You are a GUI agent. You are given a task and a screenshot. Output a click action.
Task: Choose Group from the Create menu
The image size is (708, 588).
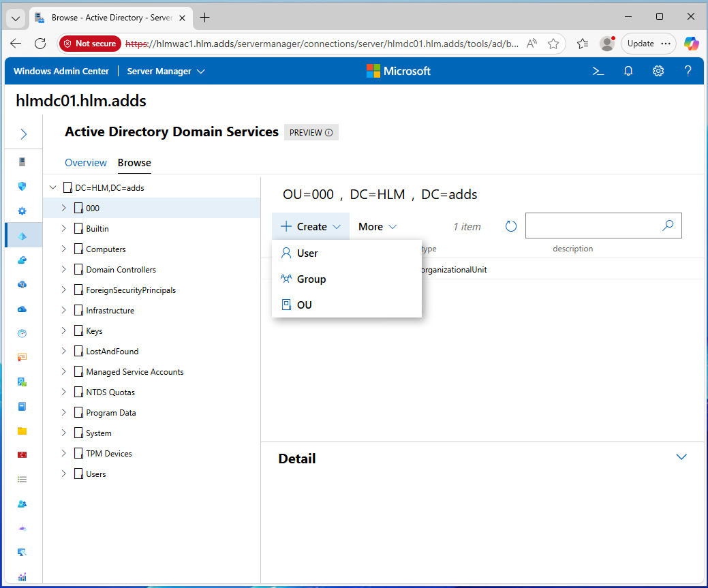pyautogui.click(x=311, y=279)
